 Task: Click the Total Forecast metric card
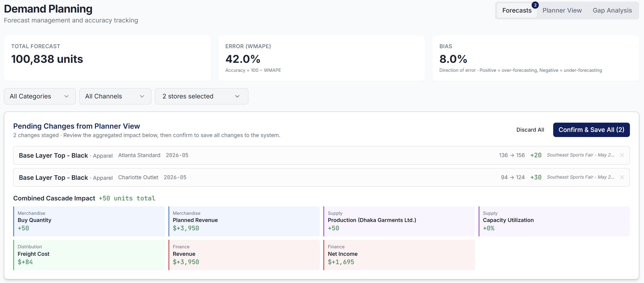click(x=107, y=58)
